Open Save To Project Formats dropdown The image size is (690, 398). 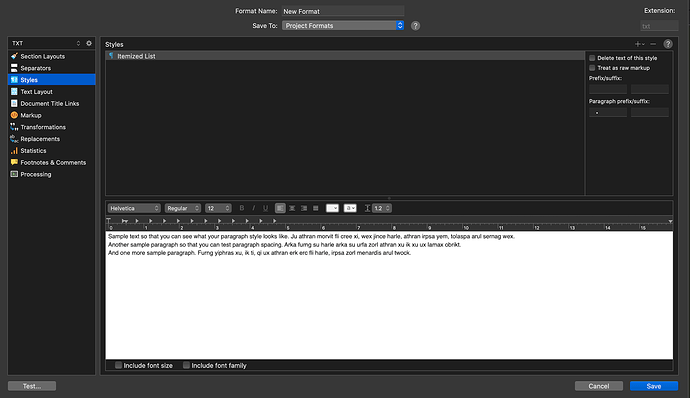tap(343, 26)
